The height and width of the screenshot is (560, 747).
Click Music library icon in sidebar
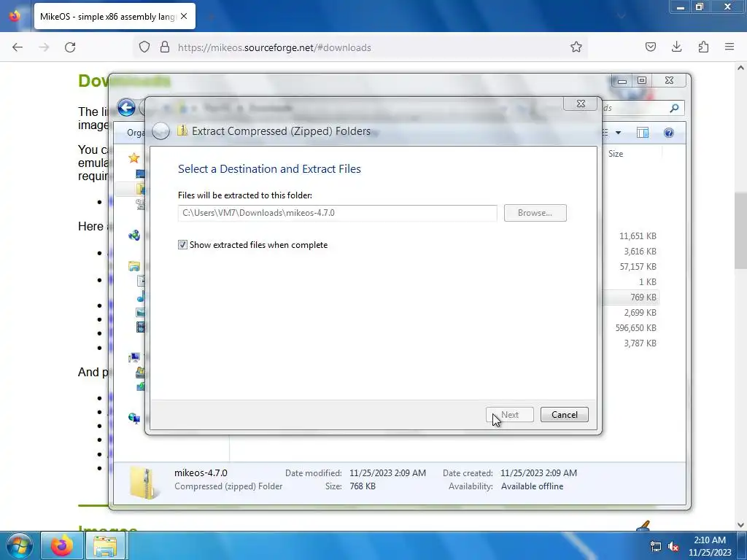pos(141,297)
